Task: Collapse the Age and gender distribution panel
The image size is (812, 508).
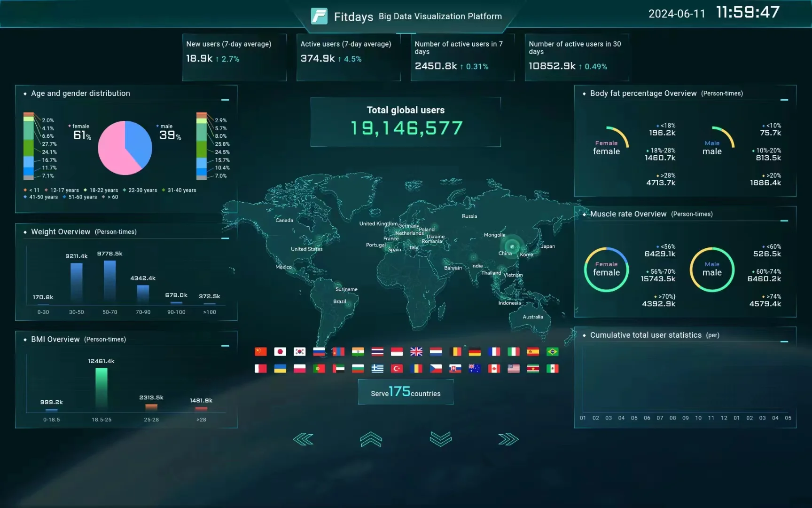Action: tap(225, 100)
